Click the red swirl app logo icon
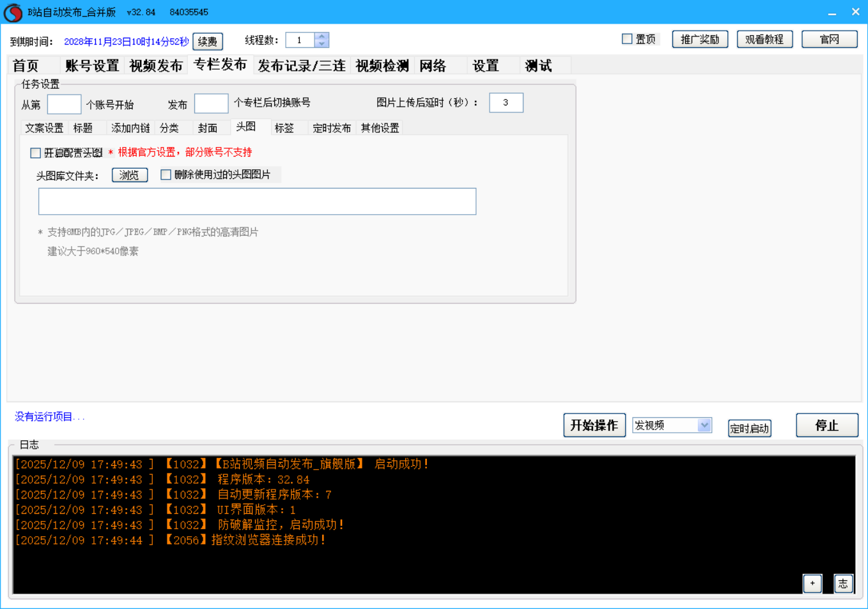This screenshot has height=609, width=868. click(x=13, y=12)
